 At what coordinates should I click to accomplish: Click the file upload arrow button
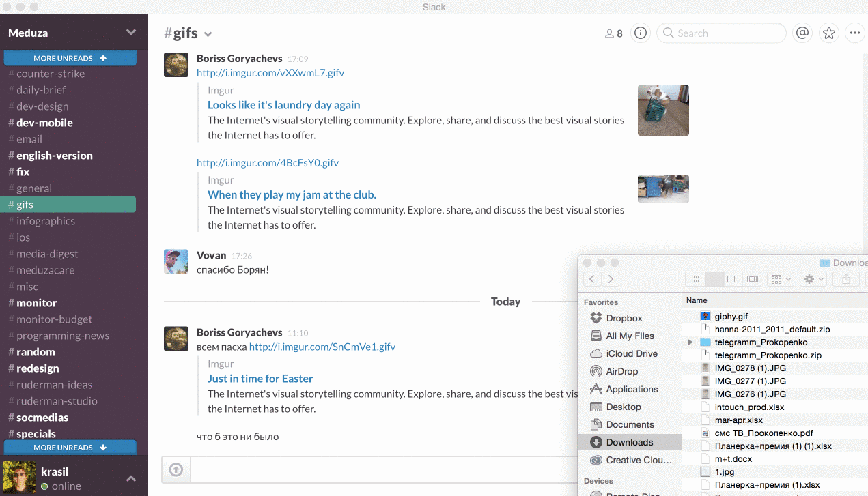coord(176,469)
